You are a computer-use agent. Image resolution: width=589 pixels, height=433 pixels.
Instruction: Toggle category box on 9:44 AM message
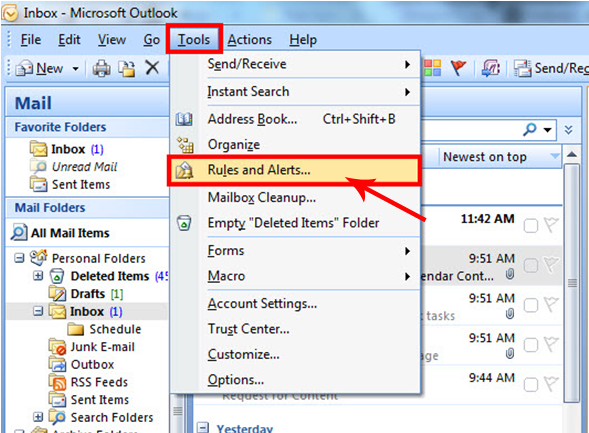(530, 385)
